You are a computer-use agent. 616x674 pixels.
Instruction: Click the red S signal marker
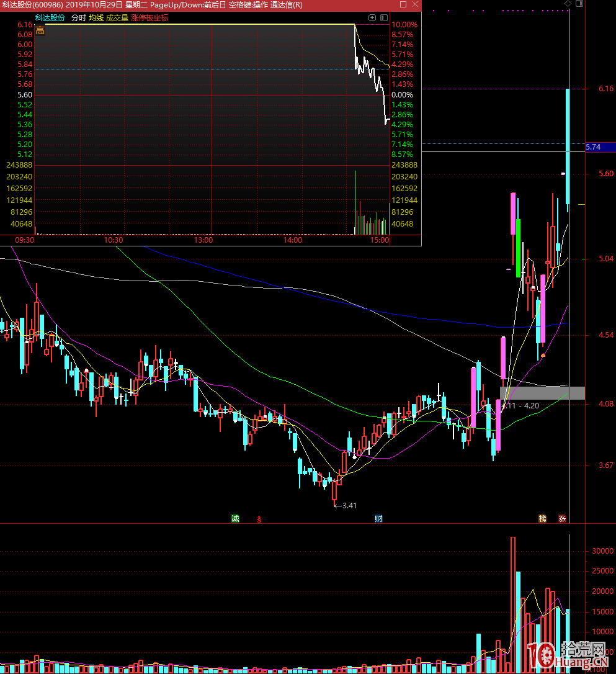click(x=259, y=519)
